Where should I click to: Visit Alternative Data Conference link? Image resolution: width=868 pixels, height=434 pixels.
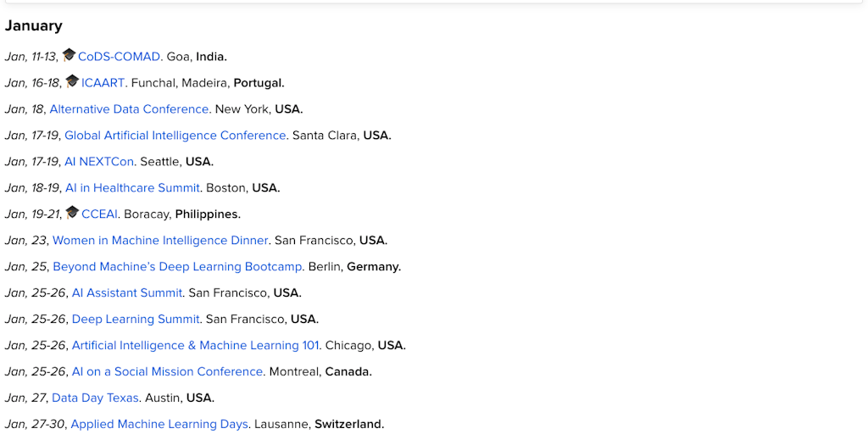click(x=129, y=109)
